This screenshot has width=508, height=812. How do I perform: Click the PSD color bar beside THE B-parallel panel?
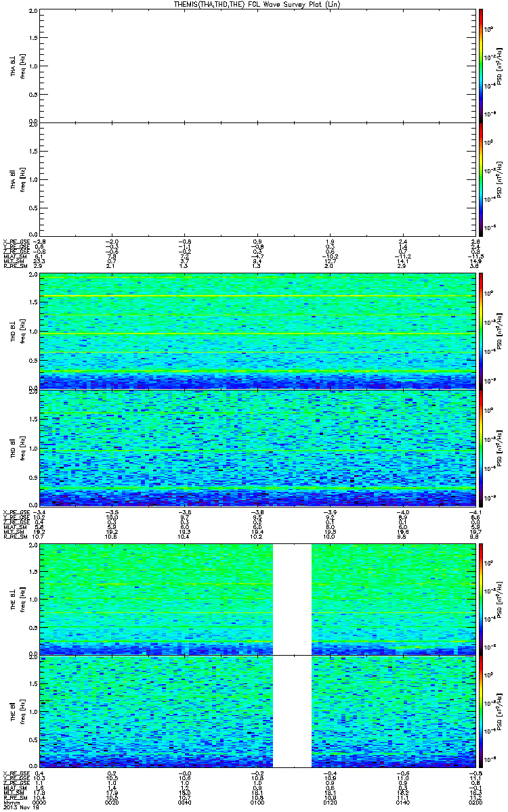point(481,711)
